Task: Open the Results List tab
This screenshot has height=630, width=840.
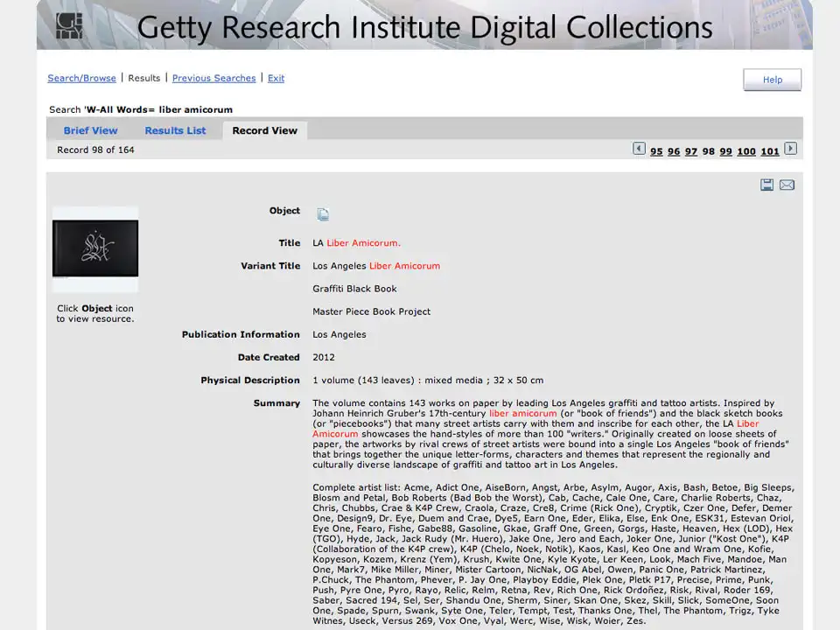Action: click(x=174, y=130)
